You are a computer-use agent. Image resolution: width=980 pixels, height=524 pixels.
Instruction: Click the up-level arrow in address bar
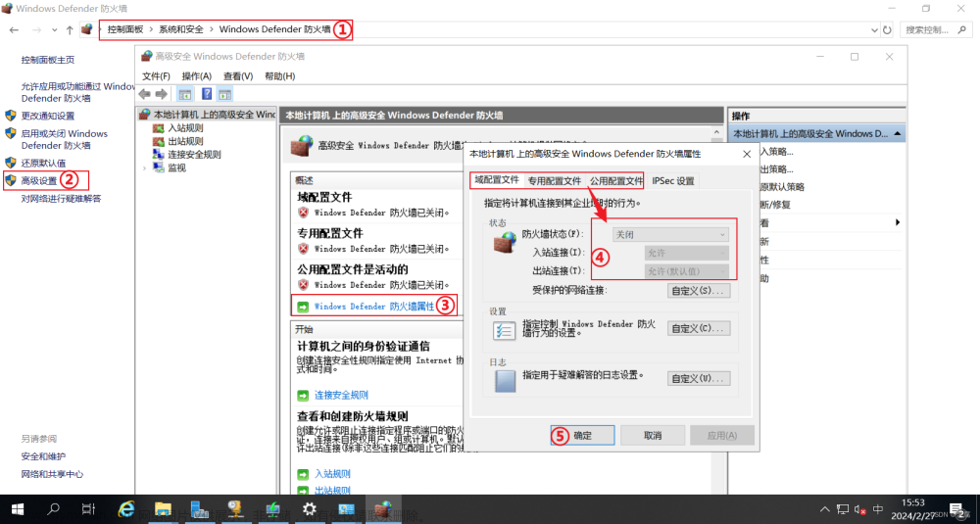(x=70, y=30)
